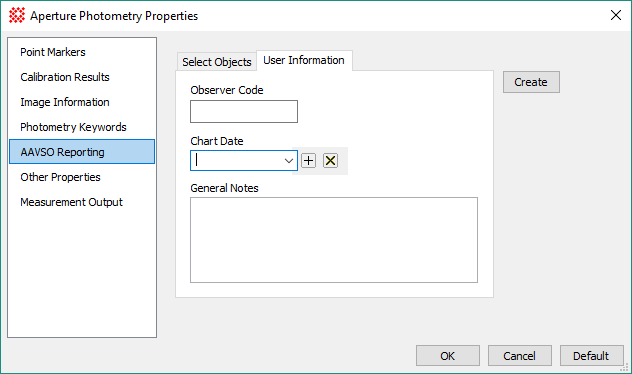
Task: Open the Point Markers page
Action: (x=53, y=52)
